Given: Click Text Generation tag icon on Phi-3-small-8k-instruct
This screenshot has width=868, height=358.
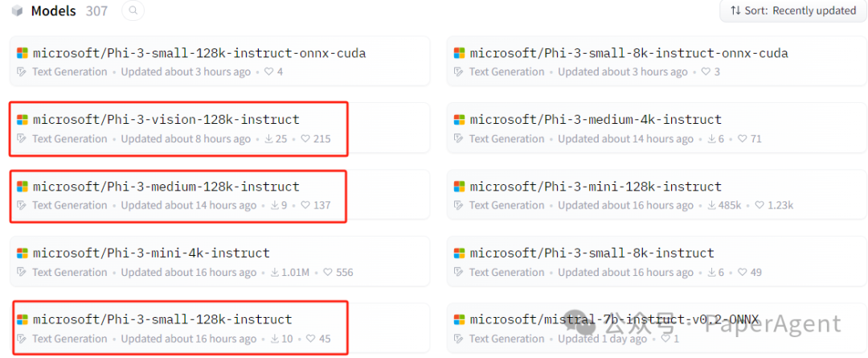Looking at the screenshot, I should click(x=460, y=273).
